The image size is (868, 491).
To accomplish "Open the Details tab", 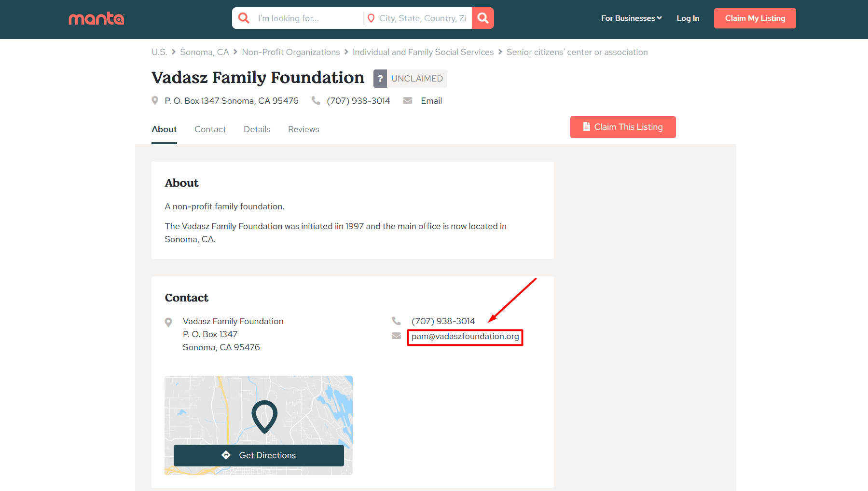I will click(x=257, y=129).
